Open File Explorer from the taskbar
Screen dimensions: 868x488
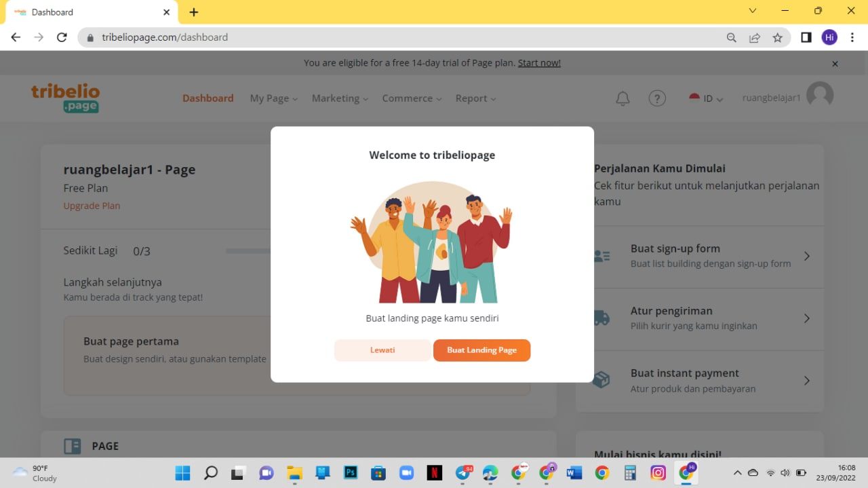click(x=294, y=473)
